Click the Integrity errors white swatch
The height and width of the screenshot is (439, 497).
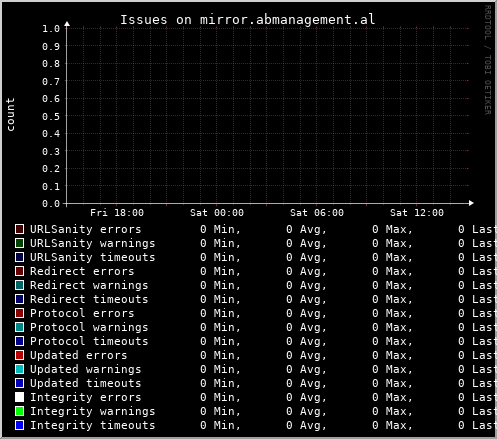click(20, 397)
